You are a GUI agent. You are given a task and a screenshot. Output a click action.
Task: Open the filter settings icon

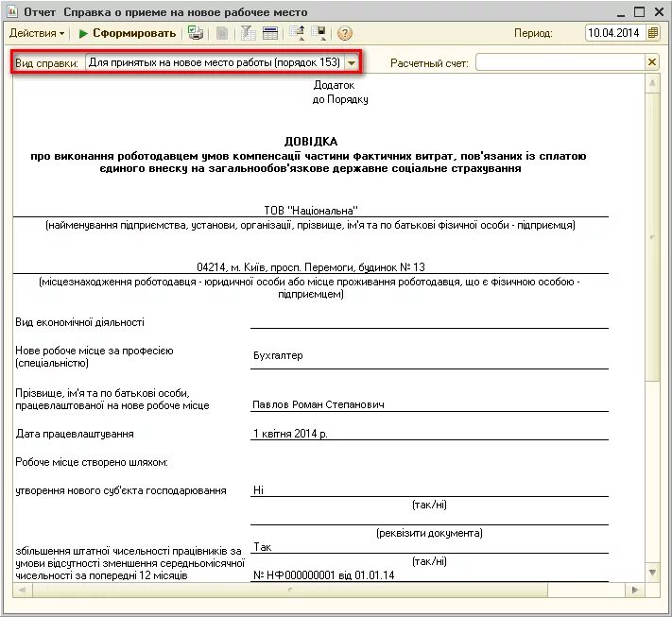coord(248,33)
